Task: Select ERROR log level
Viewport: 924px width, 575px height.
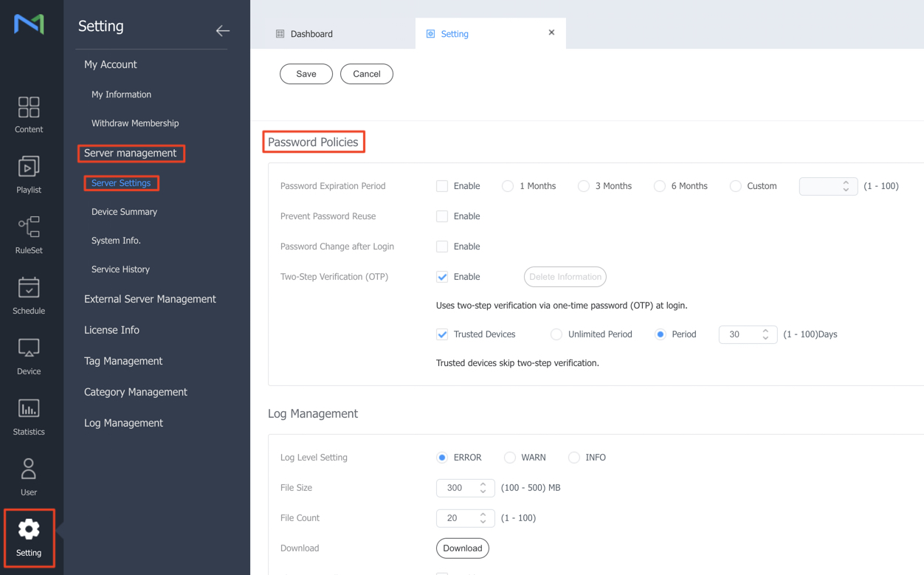Action: click(442, 458)
